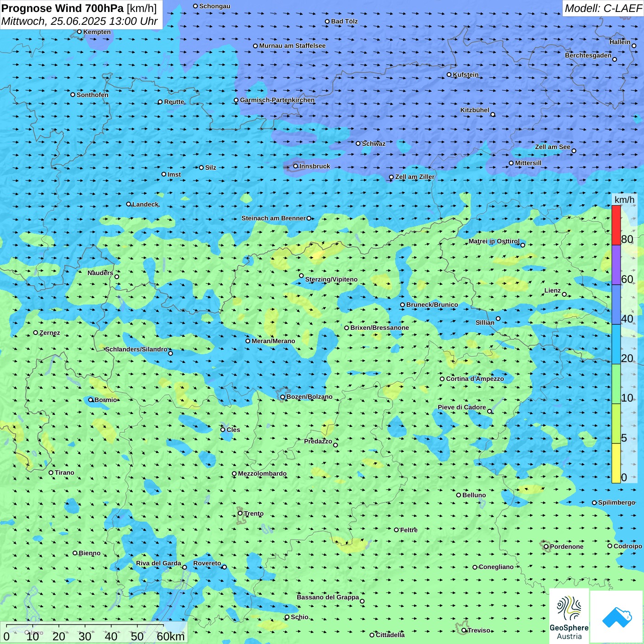644x644 pixels.
Task: Click the 'Cortina d'Ampezzo' label
Action: pyautogui.click(x=475, y=379)
